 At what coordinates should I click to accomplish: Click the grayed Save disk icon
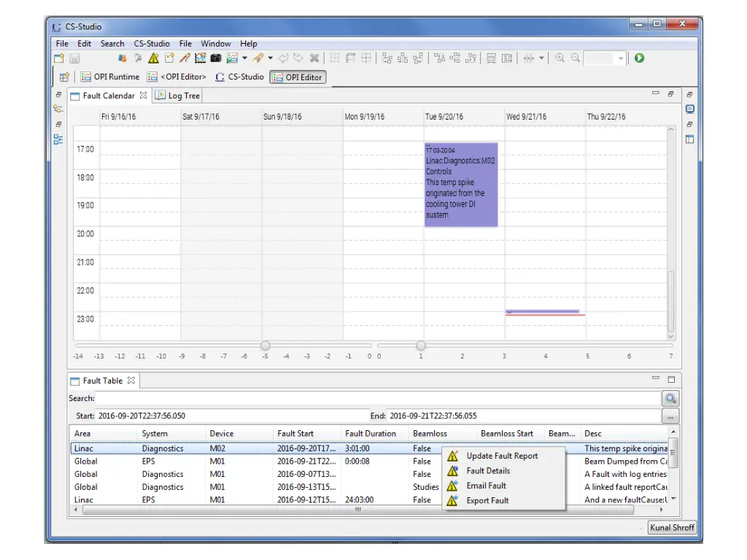(74, 58)
